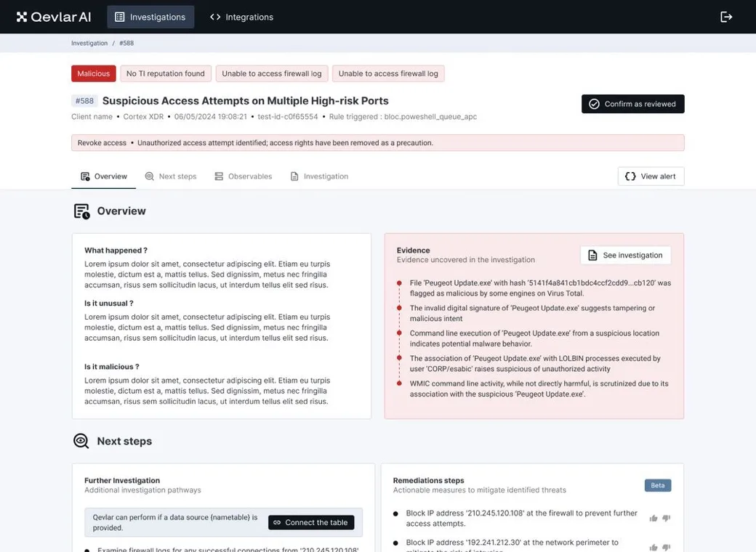Screen dimensions: 756x552
Task: Switch to the Observables tab
Action: 243,176
